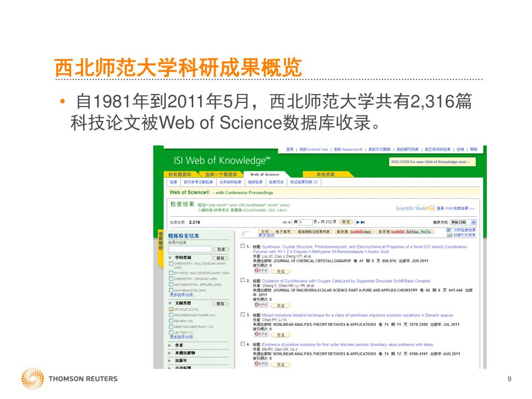Click DISCOVER the new Web of Knowledge banner
This screenshot has width=532, height=399.
click(x=432, y=162)
